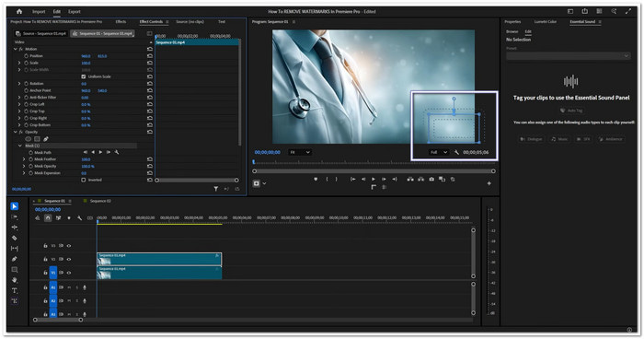Open the Program Monitor wrench settings
This screenshot has height=339, width=644.
point(456,152)
